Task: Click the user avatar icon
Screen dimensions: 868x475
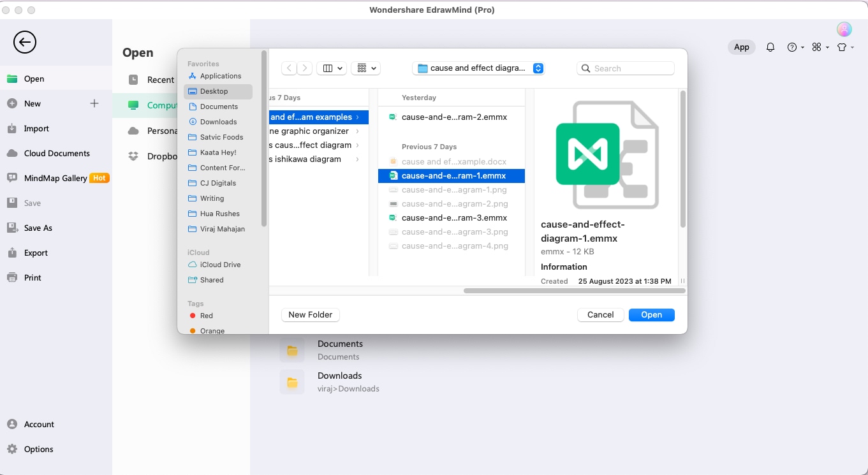Action: pyautogui.click(x=844, y=29)
